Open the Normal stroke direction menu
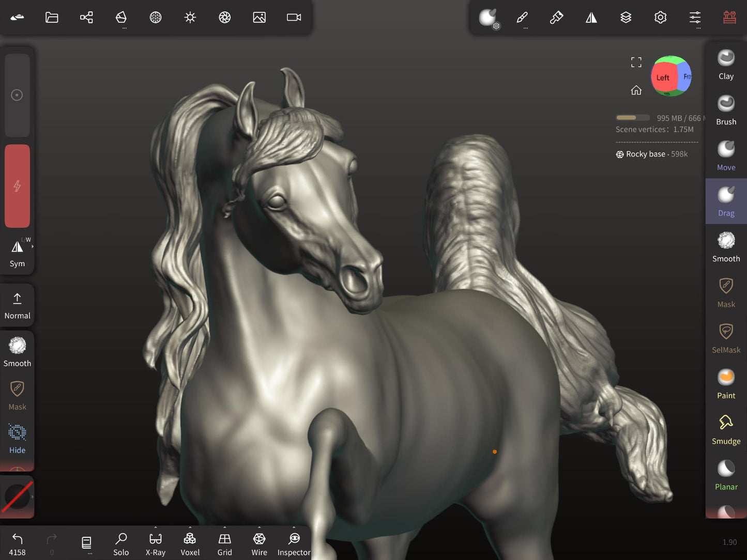Screen dimensions: 747x560 pyautogui.click(x=17, y=305)
